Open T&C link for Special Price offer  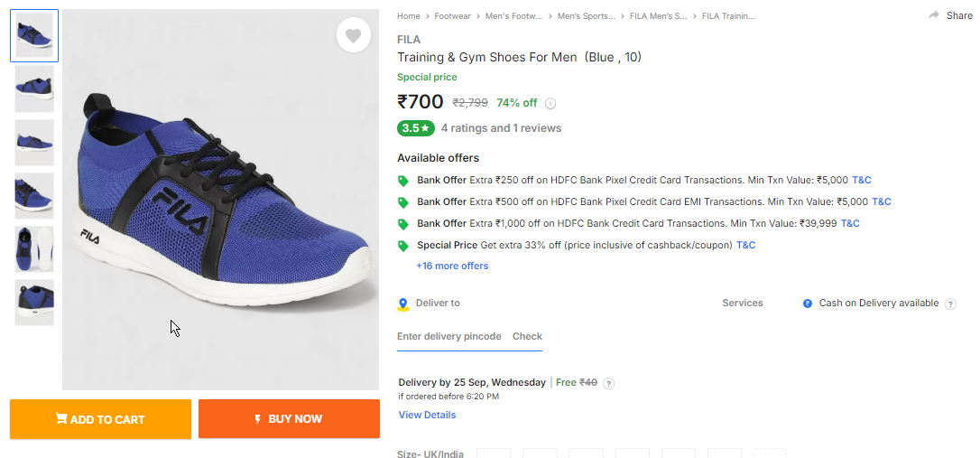click(x=745, y=246)
